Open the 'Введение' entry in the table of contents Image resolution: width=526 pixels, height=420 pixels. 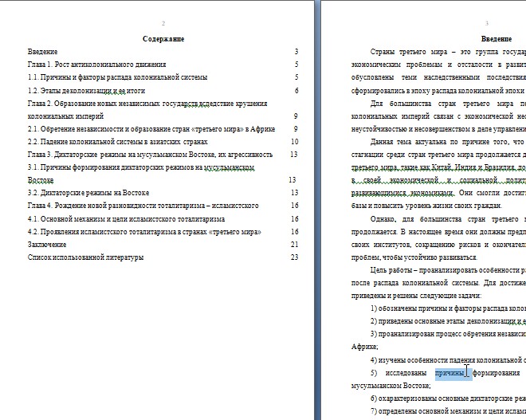pos(42,51)
